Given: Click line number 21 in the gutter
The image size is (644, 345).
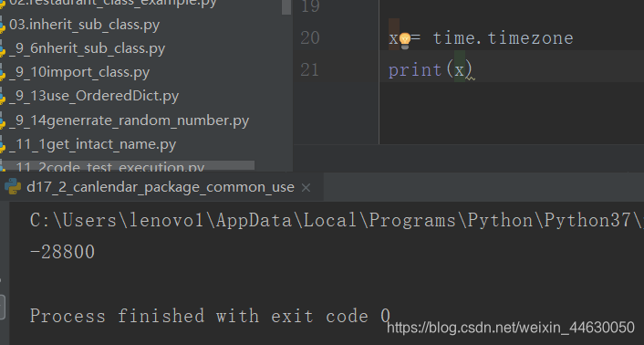Looking at the screenshot, I should point(309,69).
